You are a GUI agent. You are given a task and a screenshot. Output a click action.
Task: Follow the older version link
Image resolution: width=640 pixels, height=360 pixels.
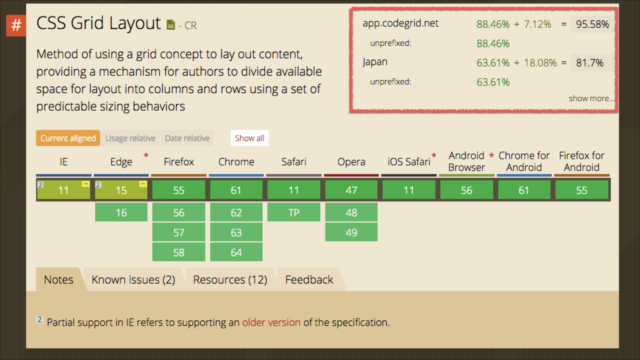pyautogui.click(x=271, y=322)
